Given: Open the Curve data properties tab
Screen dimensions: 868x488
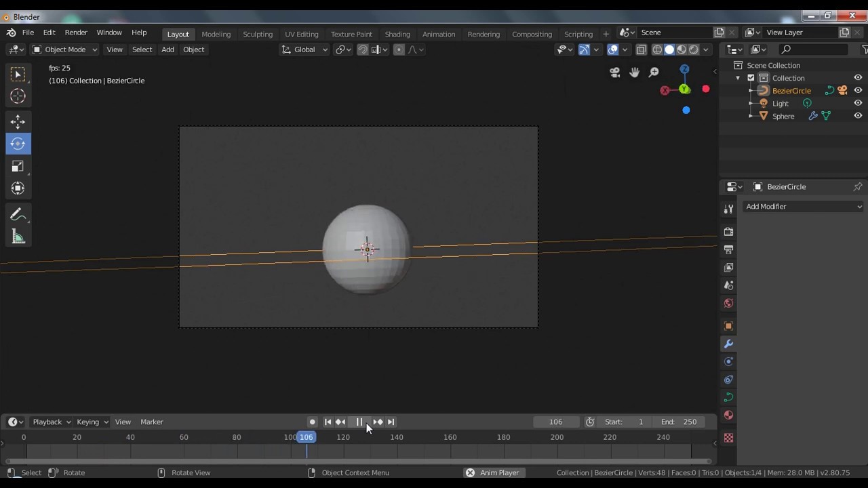Looking at the screenshot, I should (x=728, y=397).
